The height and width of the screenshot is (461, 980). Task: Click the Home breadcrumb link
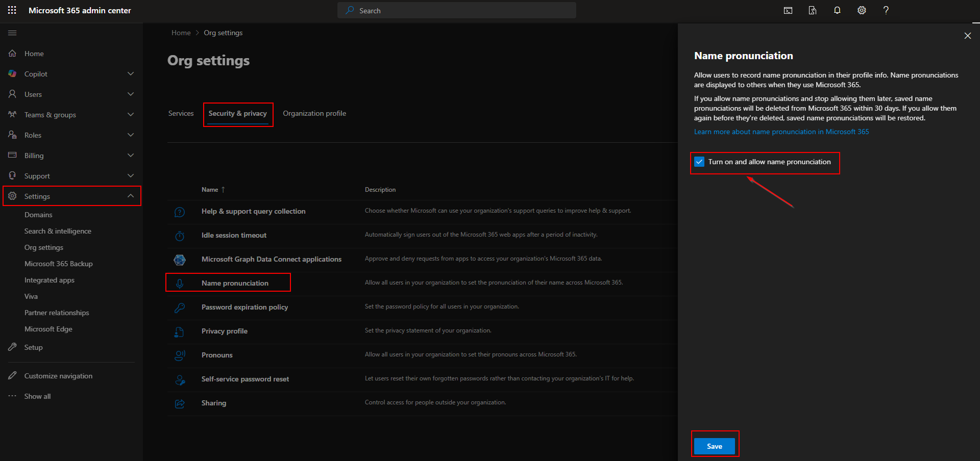181,33
